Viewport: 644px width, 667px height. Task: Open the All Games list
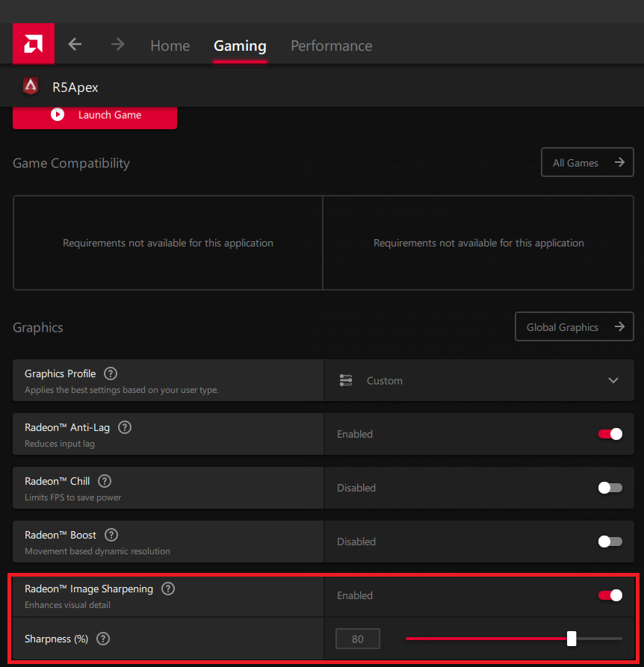587,162
